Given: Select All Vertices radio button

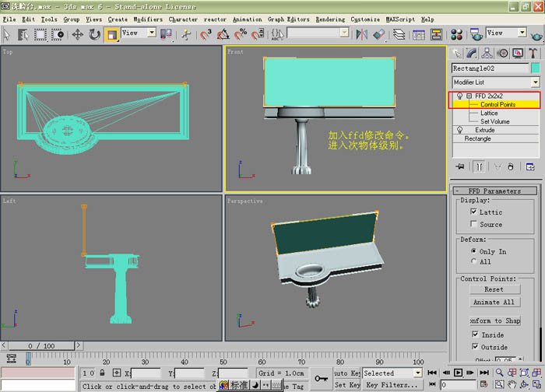Looking at the screenshot, I should (x=473, y=261).
